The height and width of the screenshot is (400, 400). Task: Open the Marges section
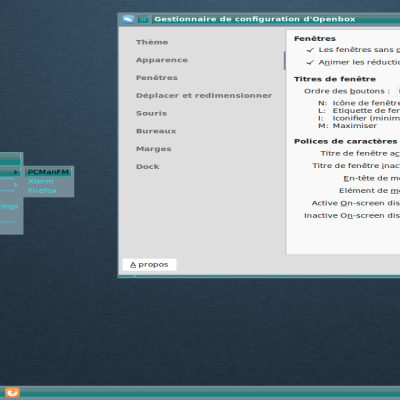coord(154,149)
